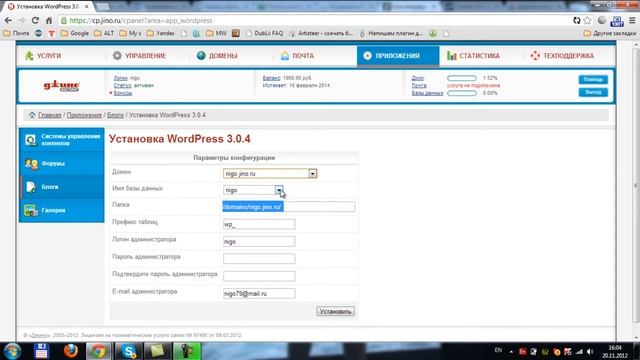This screenshot has width=640, height=360.
Task: Click the browser Home icon
Action: (x=49, y=20)
